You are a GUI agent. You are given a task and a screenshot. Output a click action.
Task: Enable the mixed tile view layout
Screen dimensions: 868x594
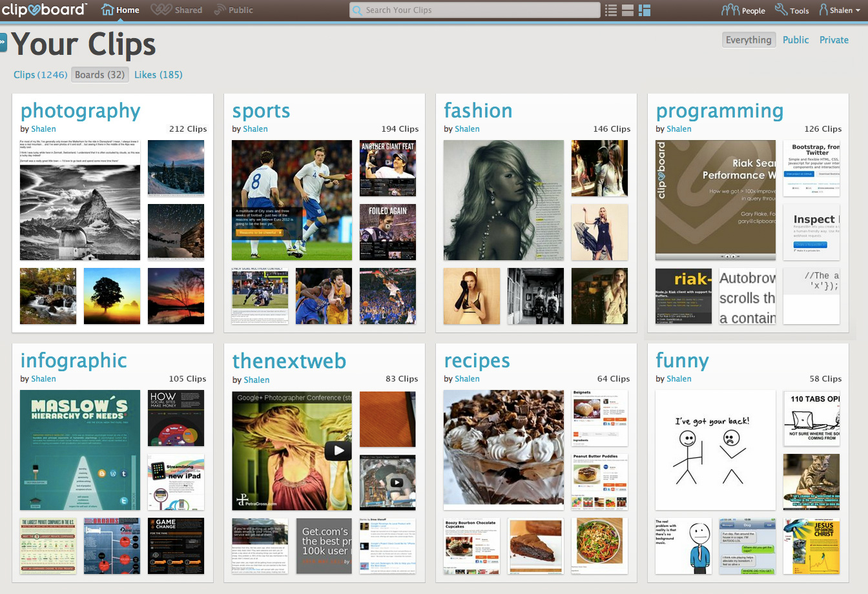(x=644, y=10)
